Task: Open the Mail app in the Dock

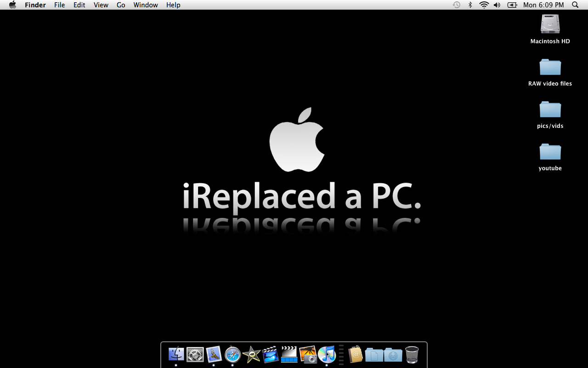Action: click(214, 354)
